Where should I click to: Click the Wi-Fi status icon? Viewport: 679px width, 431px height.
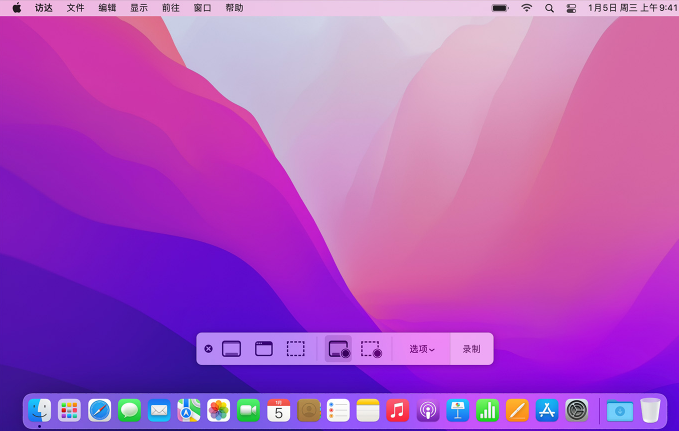click(x=526, y=7)
